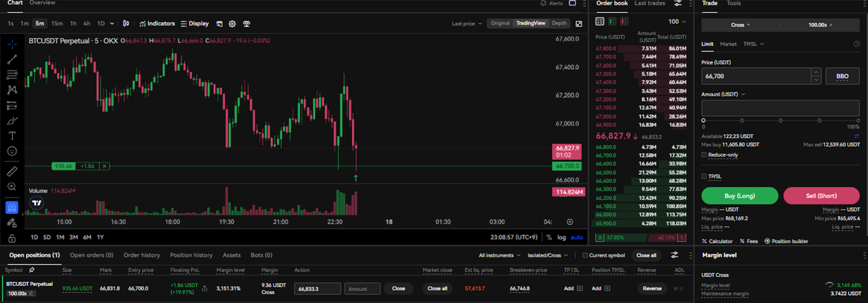Viewport: 868px width, 303px height.
Task: Open the Open orders (0) tab
Action: point(92,255)
